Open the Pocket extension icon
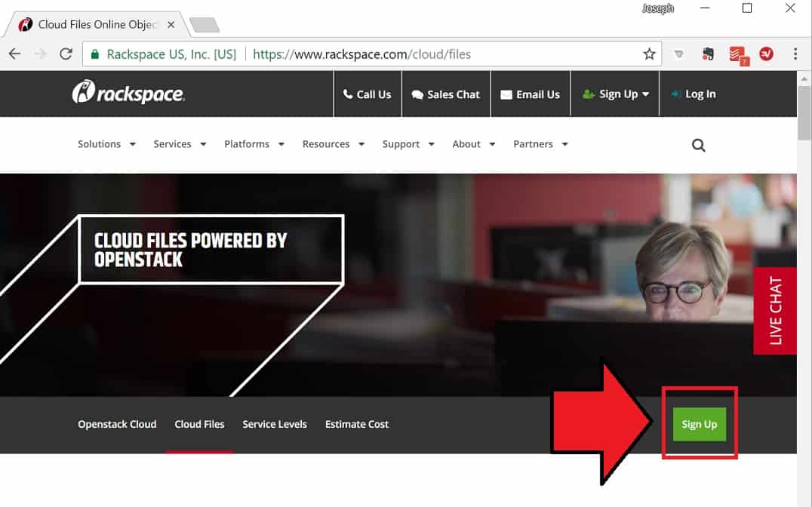The width and height of the screenshot is (812, 507). click(679, 54)
